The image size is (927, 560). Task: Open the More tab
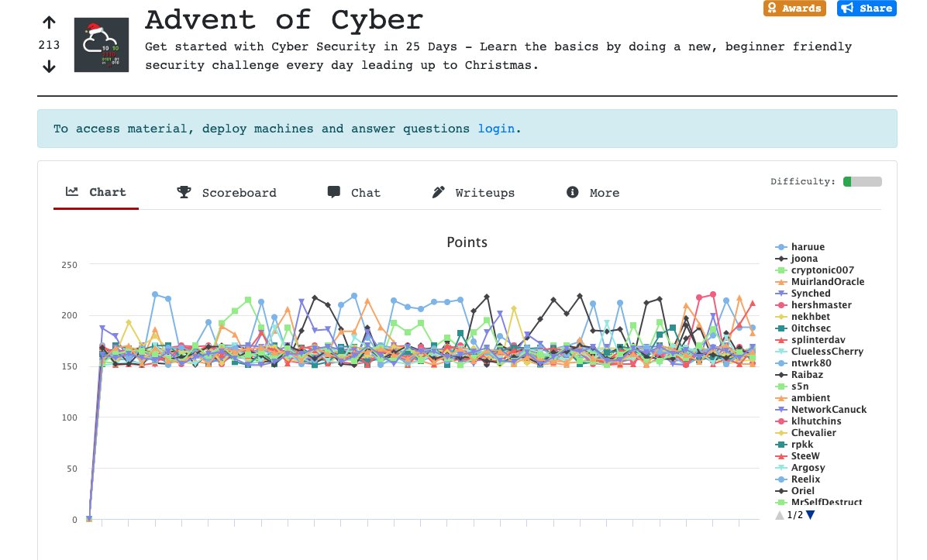point(593,193)
